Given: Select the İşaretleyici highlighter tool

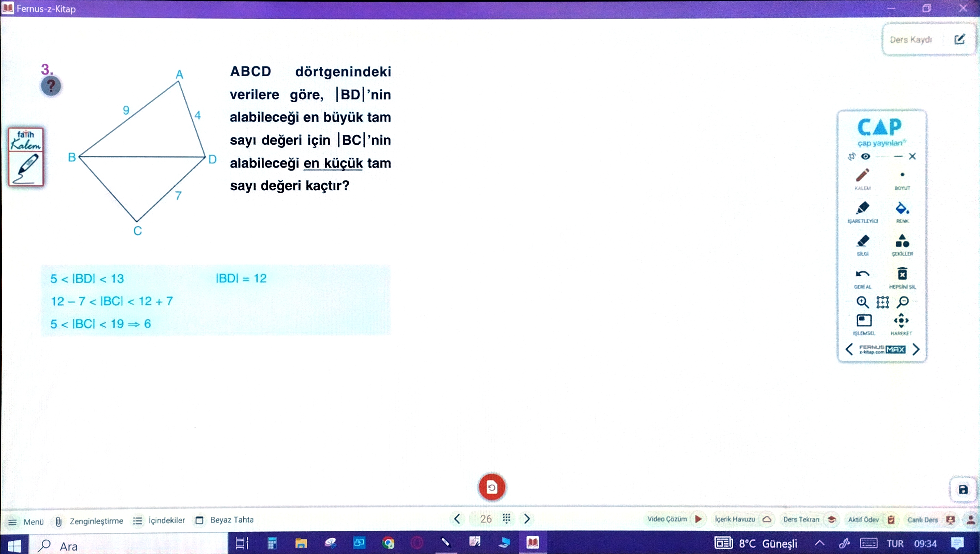Looking at the screenshot, I should (862, 209).
